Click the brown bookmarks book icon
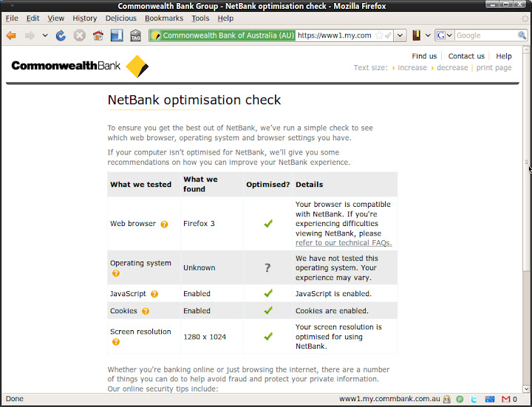 pyautogui.click(x=416, y=35)
